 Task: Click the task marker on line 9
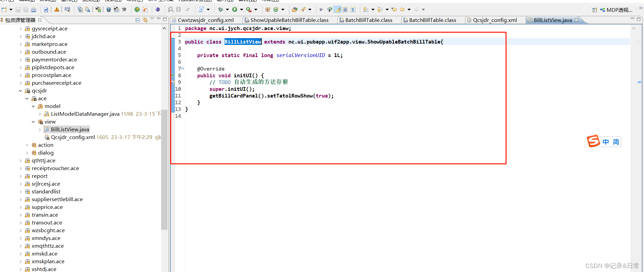point(173,82)
